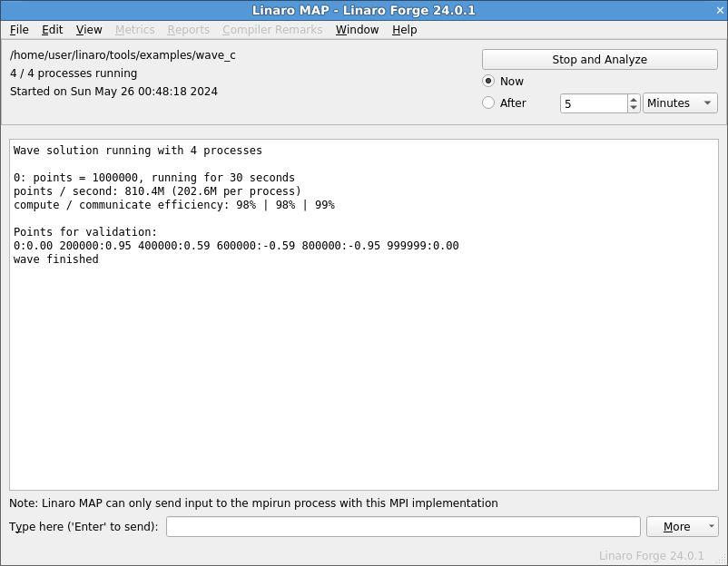Click the validation values line starting '0:0.00'
Screen dimensions: 728x566
click(236, 246)
